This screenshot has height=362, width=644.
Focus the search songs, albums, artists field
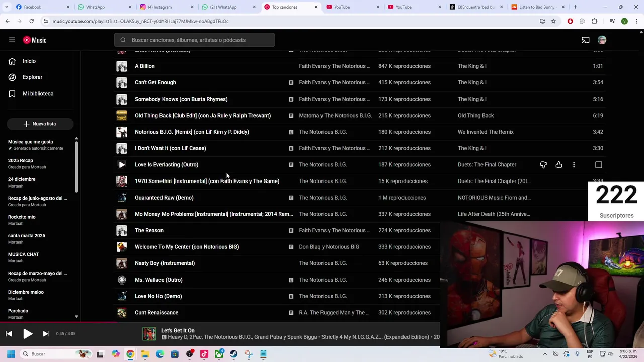coord(194,40)
